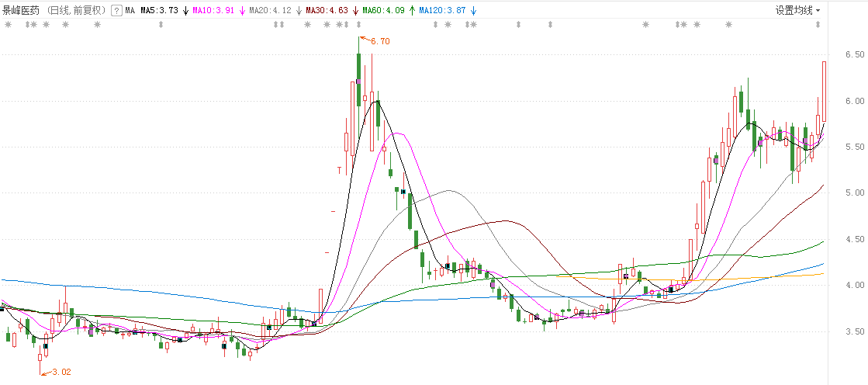Image resolution: width=868 pixels, height=385 pixels.
Task: Select the MA30:4.63 indicator label
Action: pyautogui.click(x=327, y=11)
